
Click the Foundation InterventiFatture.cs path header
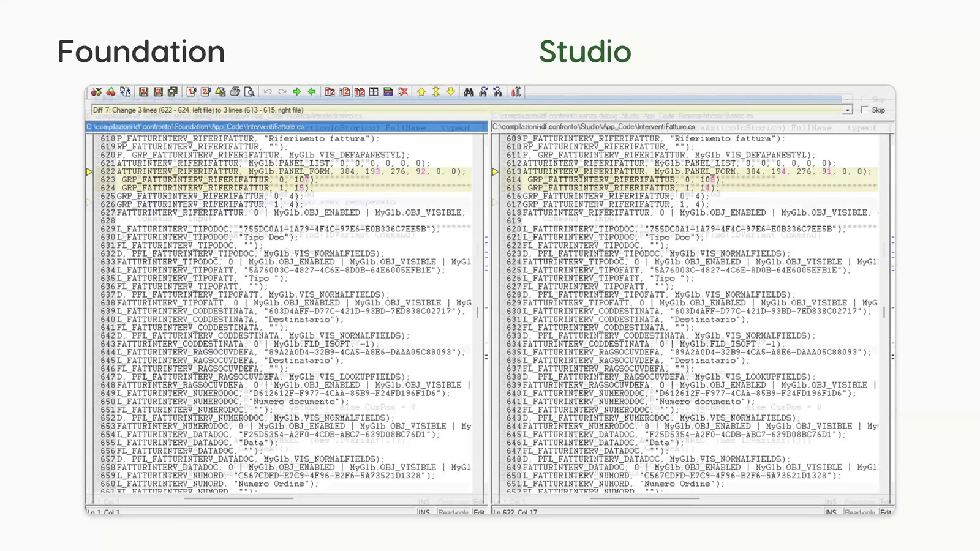(x=287, y=127)
